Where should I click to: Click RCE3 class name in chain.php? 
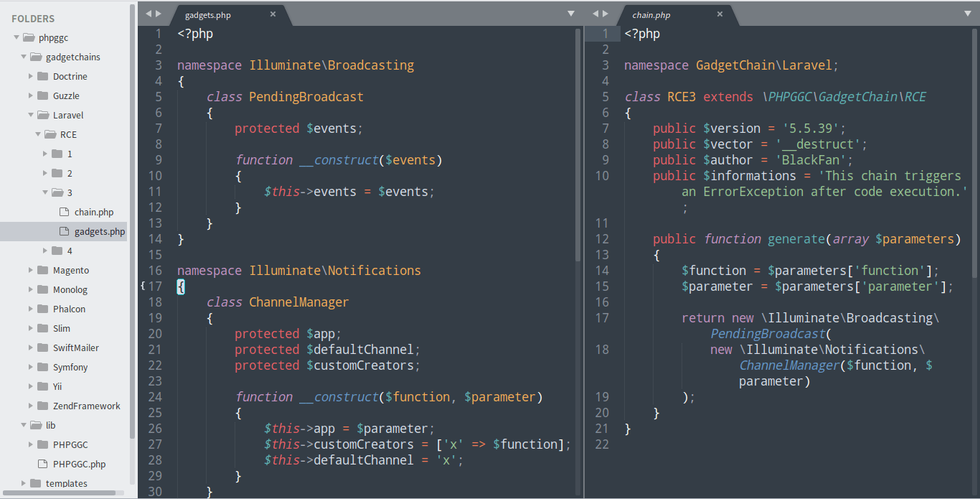coord(682,97)
